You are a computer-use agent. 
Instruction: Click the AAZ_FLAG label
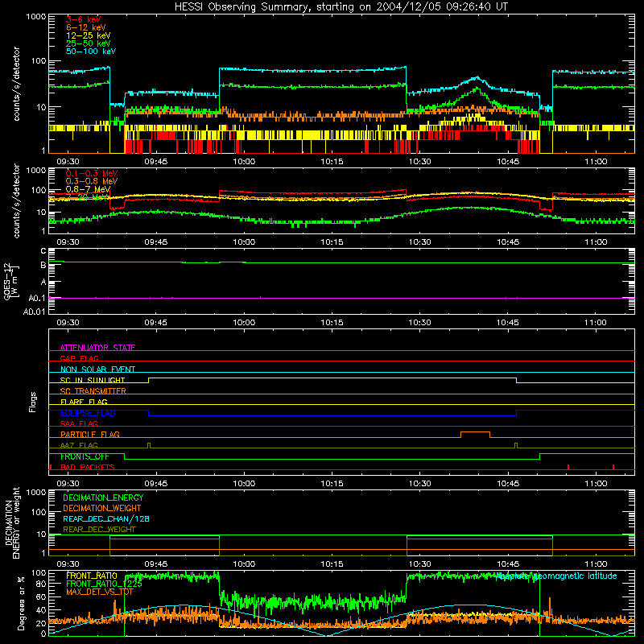[79, 445]
